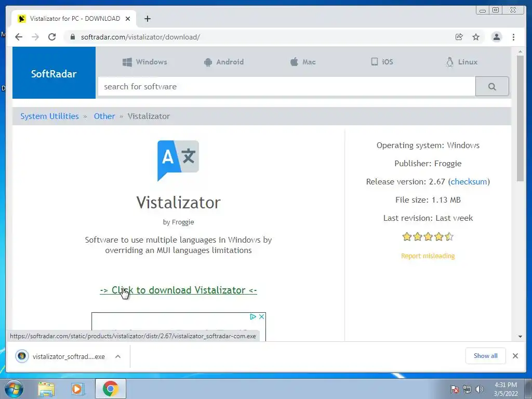Screen dimensions: 532x399
Task: Open the Windows category
Action: pyautogui.click(x=145, y=62)
